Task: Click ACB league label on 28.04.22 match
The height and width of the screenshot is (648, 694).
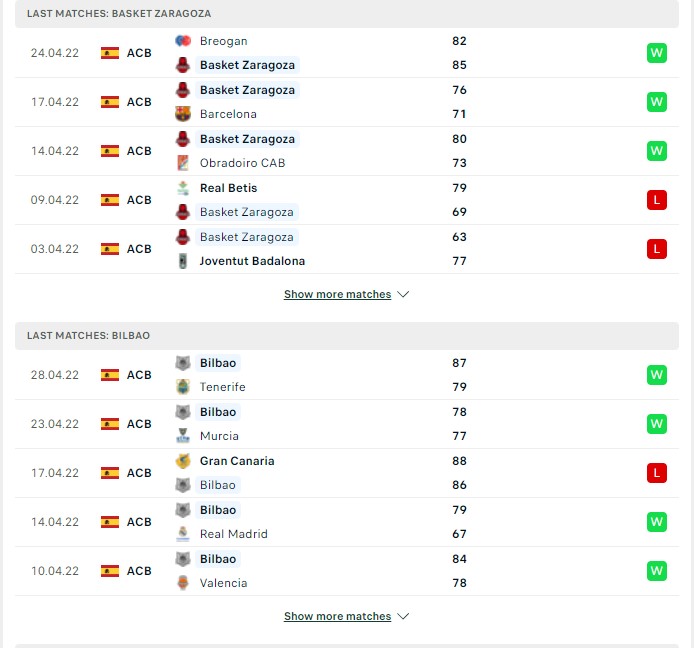Action: click(139, 375)
